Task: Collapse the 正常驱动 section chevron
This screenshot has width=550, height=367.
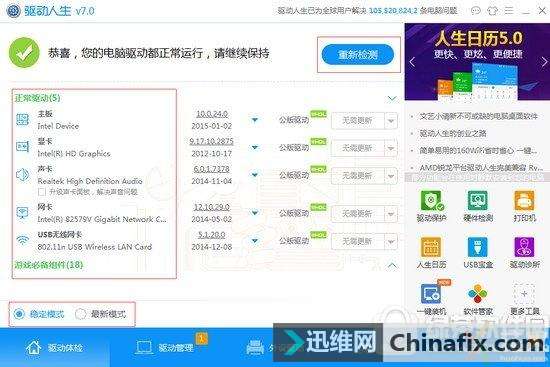Action: click(392, 99)
